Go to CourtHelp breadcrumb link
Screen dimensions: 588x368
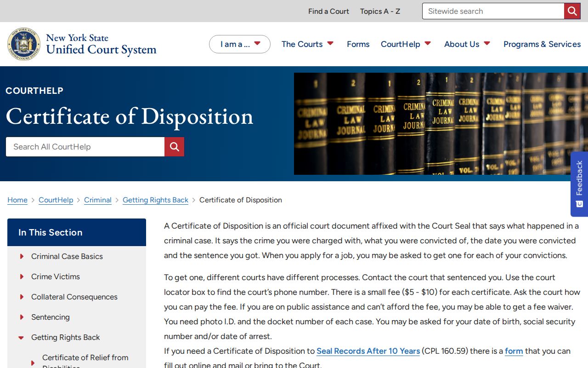(56, 200)
